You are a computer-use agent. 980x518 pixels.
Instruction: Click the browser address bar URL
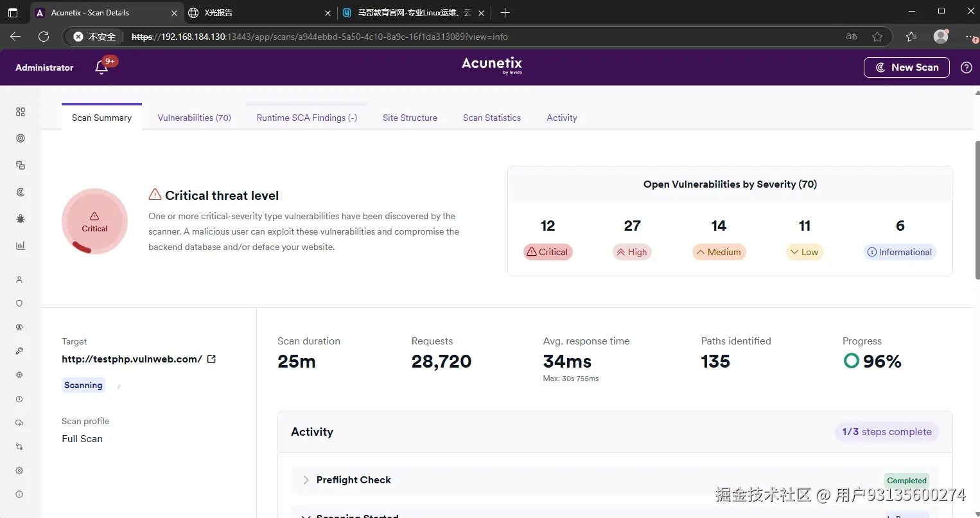click(320, 37)
